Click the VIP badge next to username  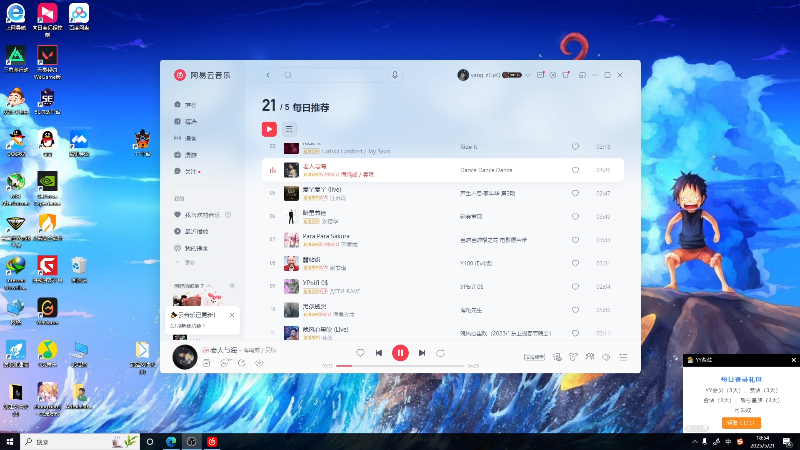click(512, 75)
